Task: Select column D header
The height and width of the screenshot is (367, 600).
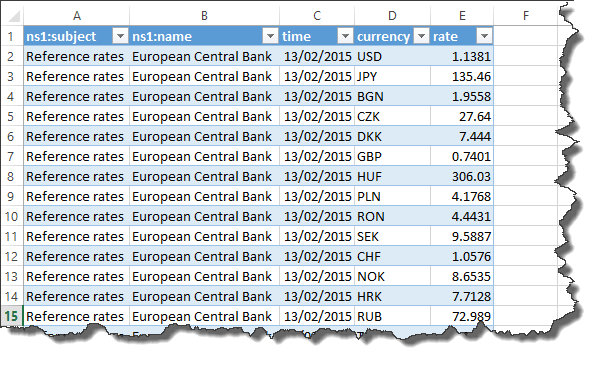Action: (x=392, y=16)
